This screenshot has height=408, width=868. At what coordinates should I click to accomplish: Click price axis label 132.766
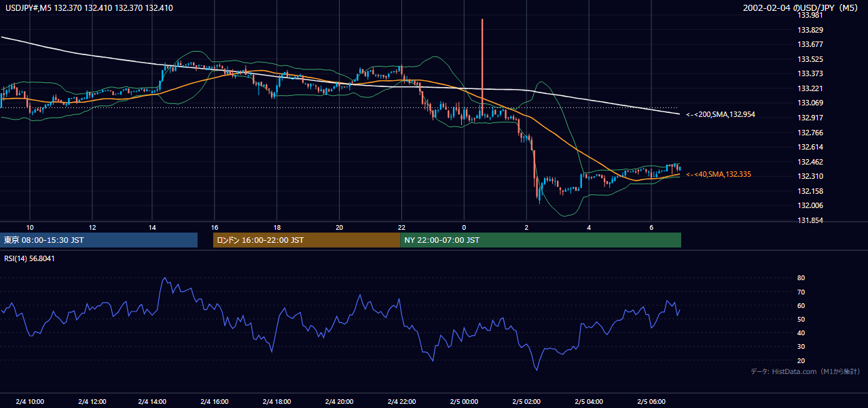tap(810, 133)
